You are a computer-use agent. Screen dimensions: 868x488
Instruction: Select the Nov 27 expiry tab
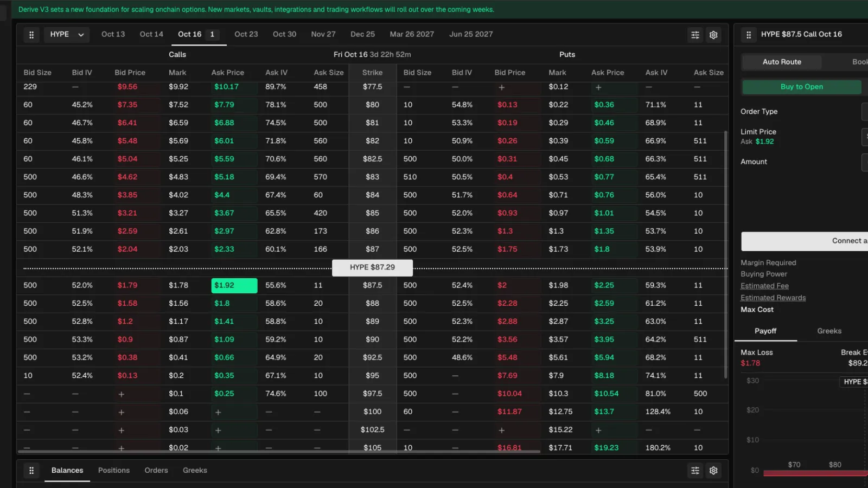[323, 34]
